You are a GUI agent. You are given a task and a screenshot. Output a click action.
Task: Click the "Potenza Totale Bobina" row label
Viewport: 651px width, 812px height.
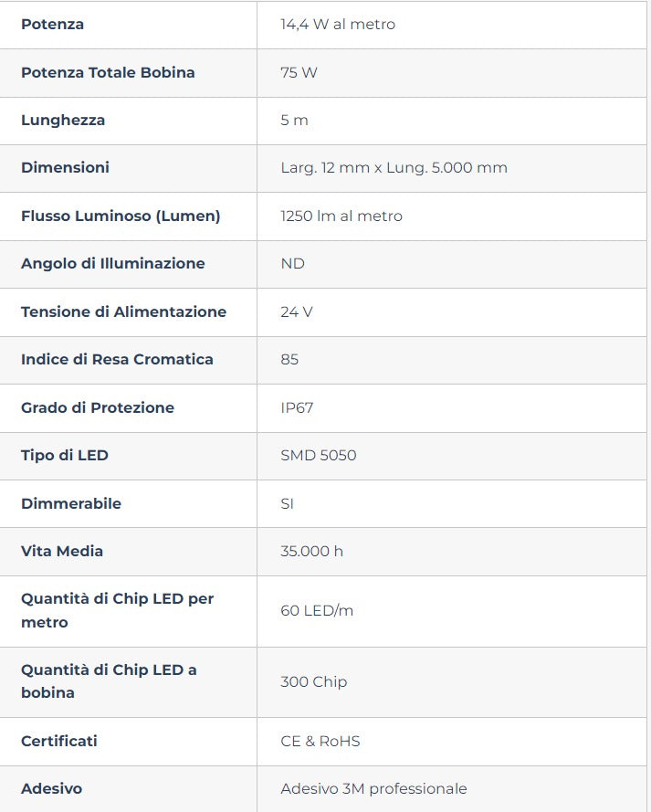(108, 72)
